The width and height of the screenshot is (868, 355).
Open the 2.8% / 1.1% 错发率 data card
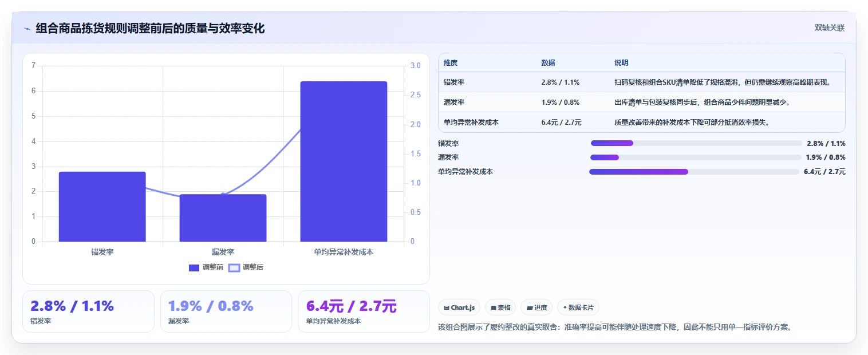(89, 311)
